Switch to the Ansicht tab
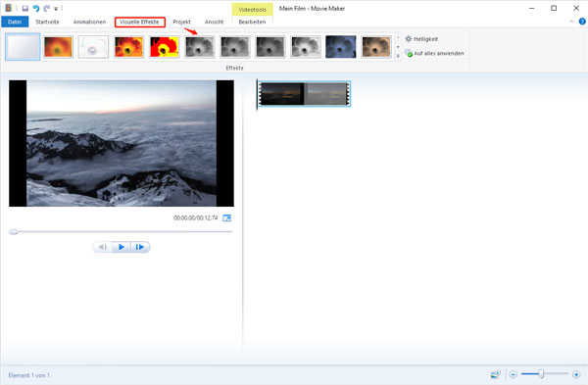Image resolution: width=588 pixels, height=385 pixels. point(214,22)
